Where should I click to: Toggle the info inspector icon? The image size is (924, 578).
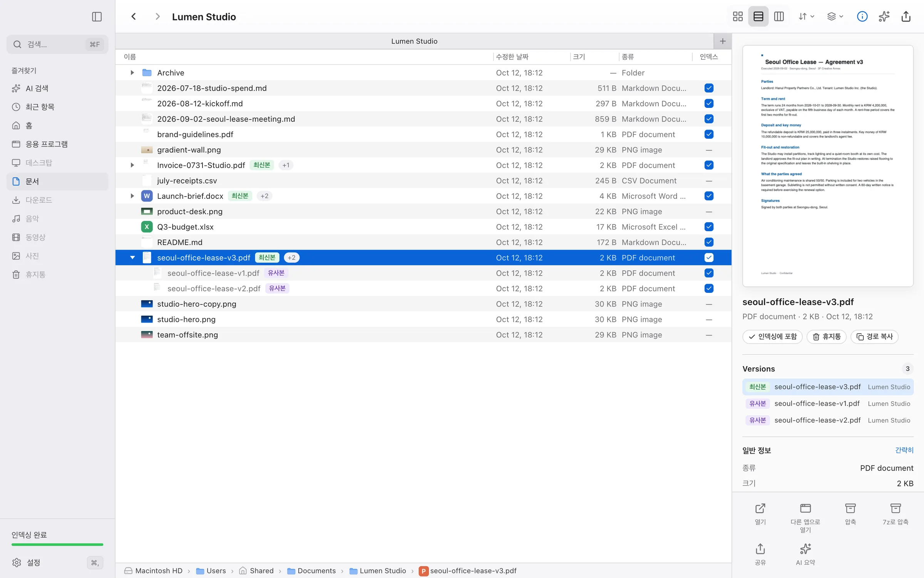pyautogui.click(x=862, y=17)
